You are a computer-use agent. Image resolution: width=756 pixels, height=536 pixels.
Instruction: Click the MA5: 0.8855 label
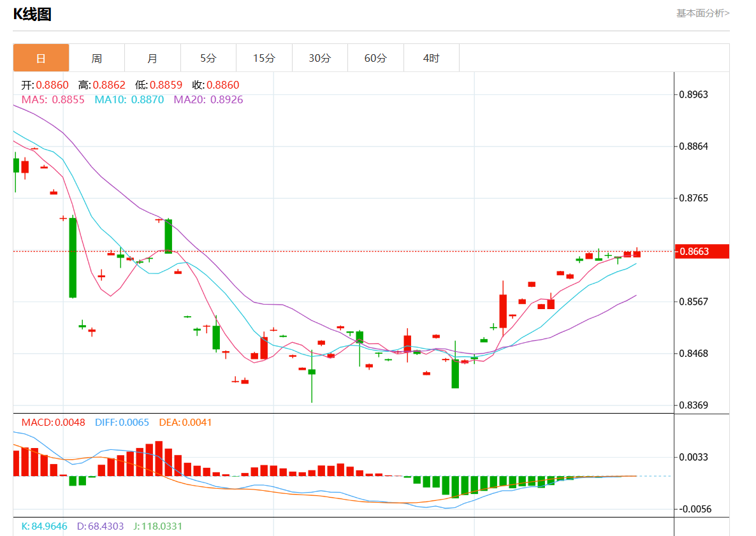point(53,100)
